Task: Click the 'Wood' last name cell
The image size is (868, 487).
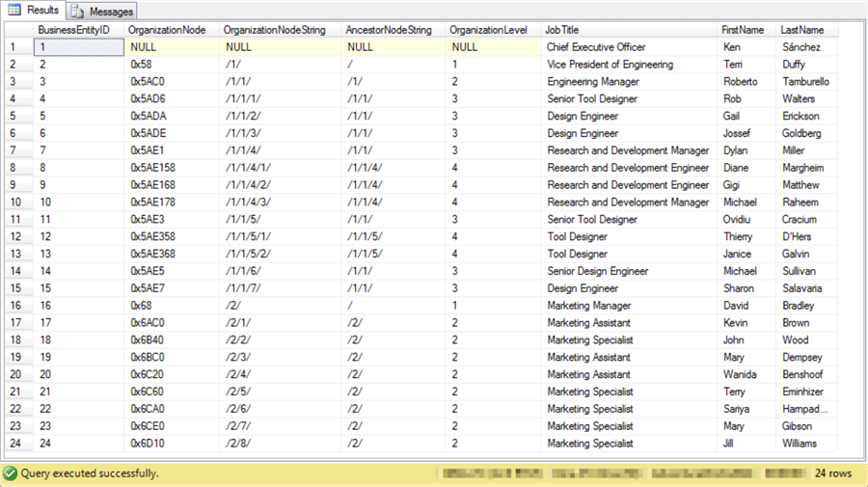Action: point(806,339)
